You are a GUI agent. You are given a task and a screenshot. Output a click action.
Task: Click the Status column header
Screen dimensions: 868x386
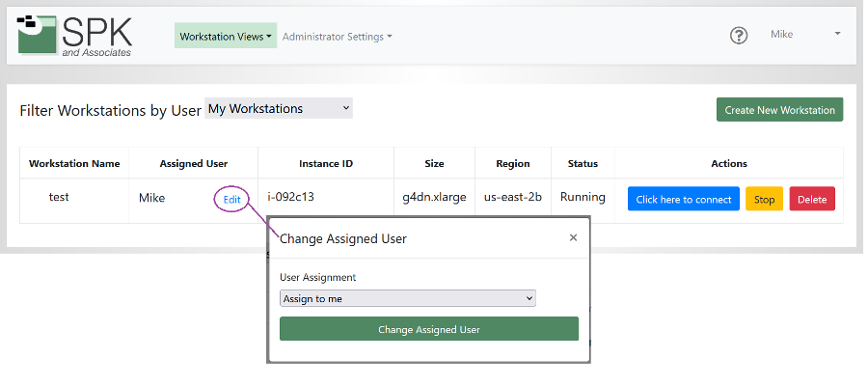point(583,163)
